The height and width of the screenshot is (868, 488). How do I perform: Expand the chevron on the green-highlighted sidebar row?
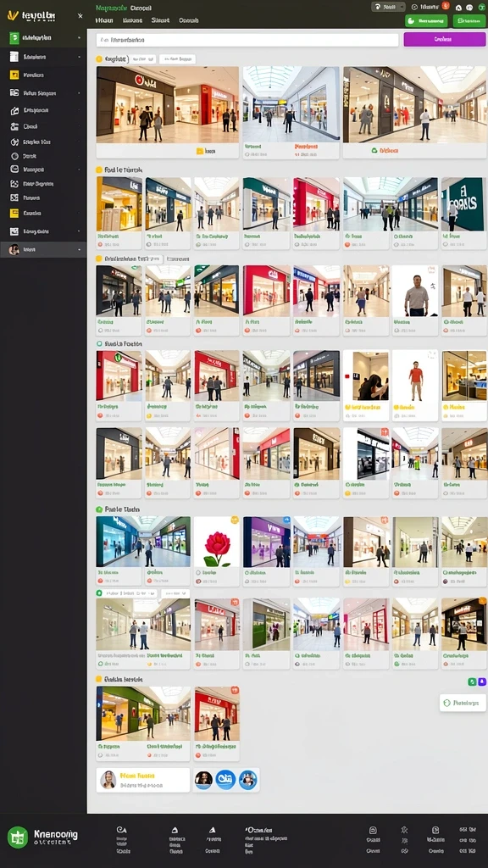(80, 37)
